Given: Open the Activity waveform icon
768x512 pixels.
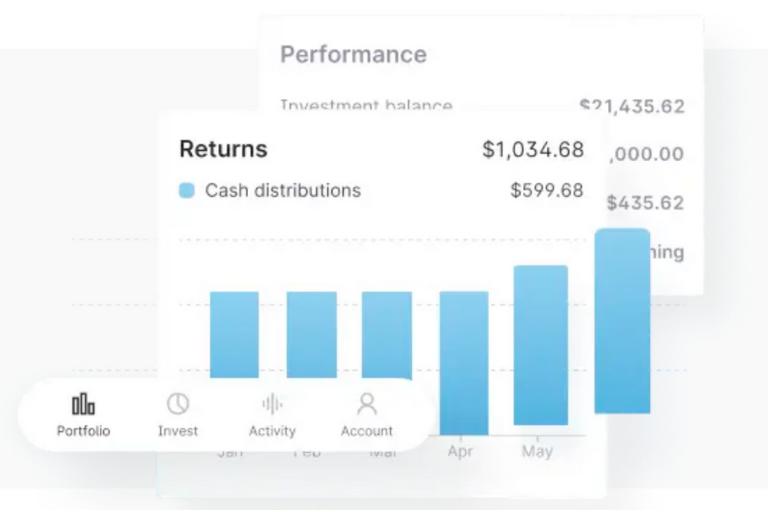Looking at the screenshot, I should click(272, 404).
